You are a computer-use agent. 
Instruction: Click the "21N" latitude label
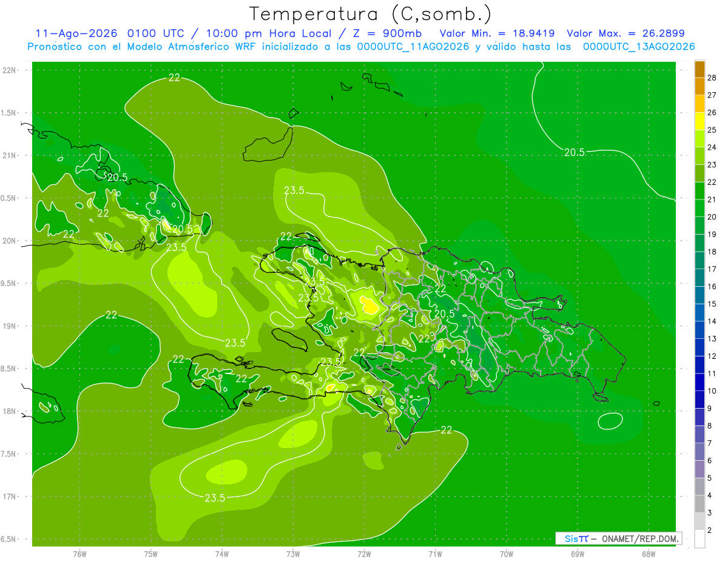tap(10, 155)
